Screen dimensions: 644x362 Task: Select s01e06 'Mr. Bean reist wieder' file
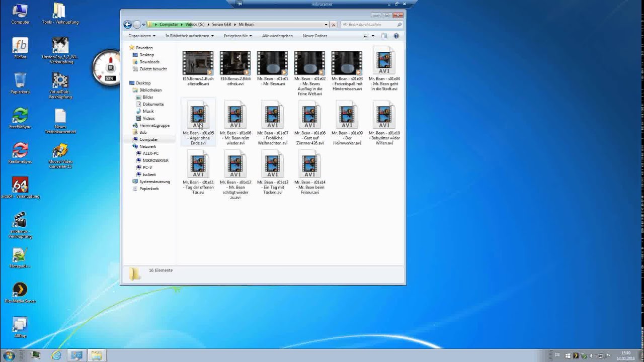(235, 123)
